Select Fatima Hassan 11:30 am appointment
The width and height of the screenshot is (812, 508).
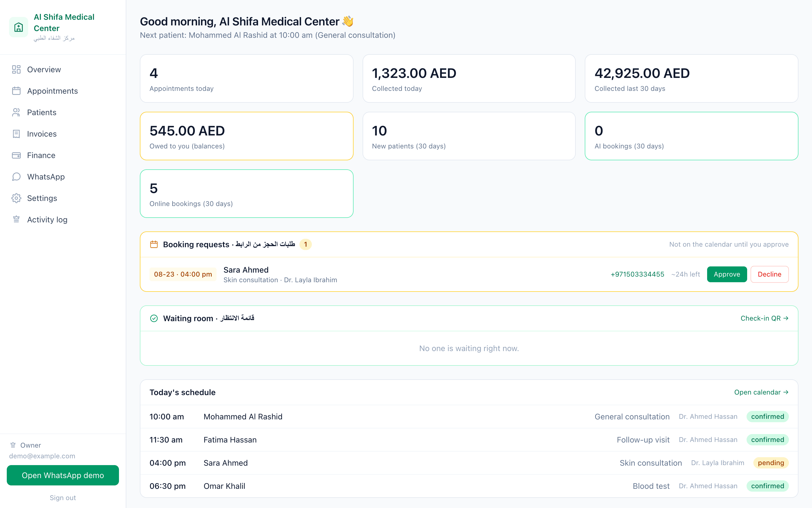(469, 440)
